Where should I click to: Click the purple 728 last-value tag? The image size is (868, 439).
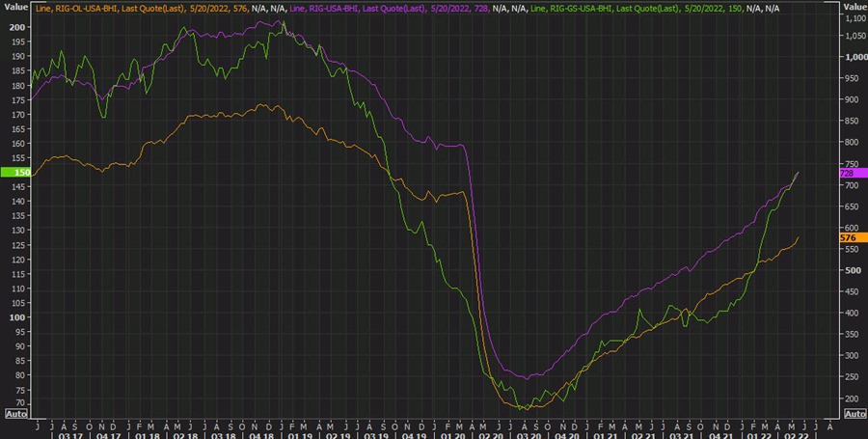(854, 174)
